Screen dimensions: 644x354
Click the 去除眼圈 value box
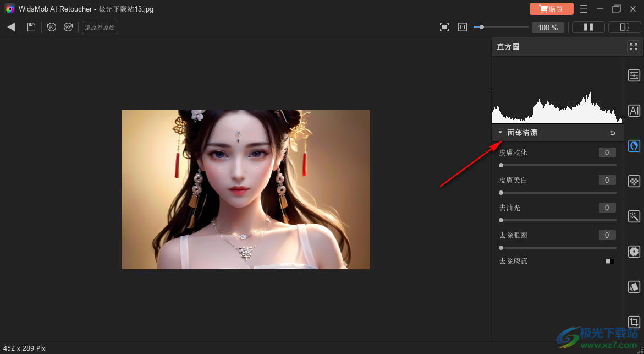[607, 235]
